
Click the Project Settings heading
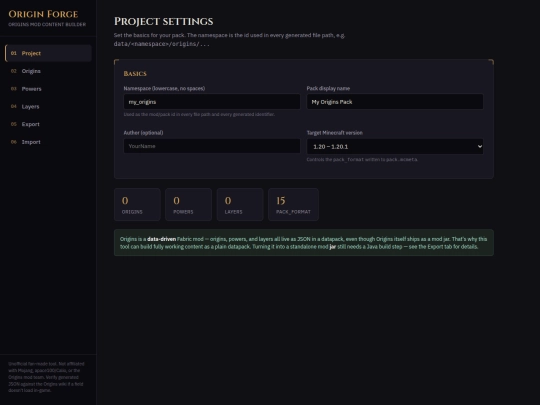point(164,21)
